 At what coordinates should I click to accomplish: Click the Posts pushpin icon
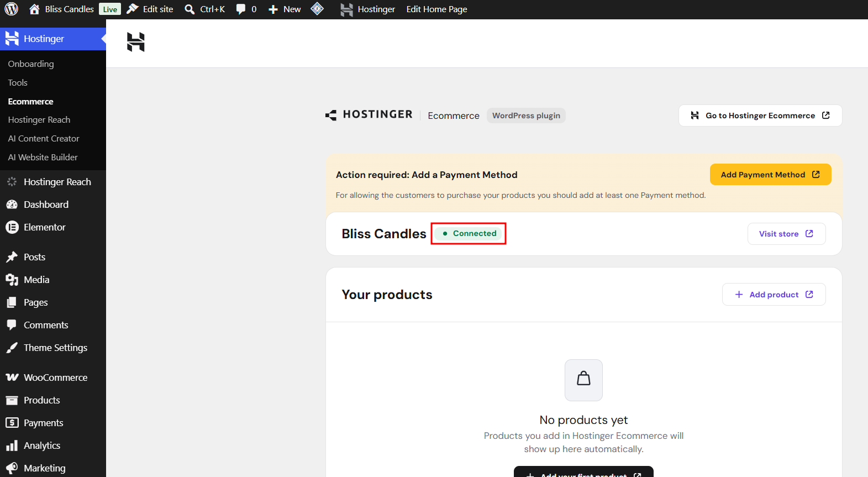(12, 257)
